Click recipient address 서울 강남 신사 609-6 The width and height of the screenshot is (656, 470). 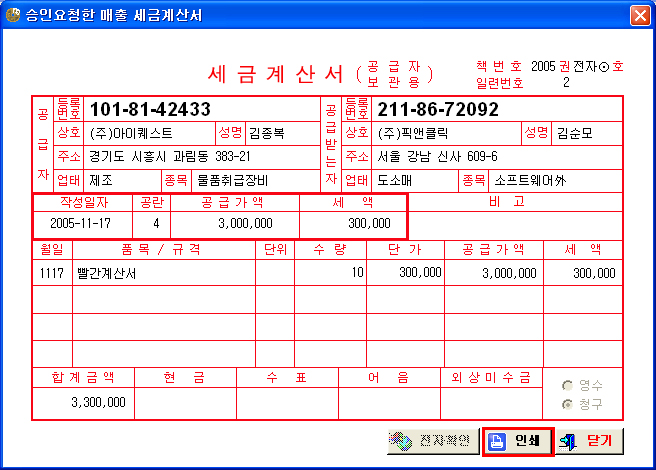click(437, 157)
